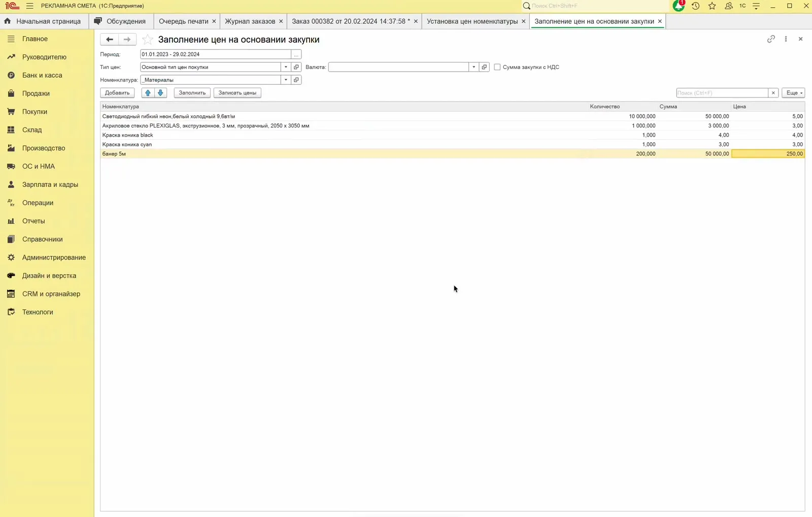Open the Еще dropdown menu
Image resolution: width=812 pixels, height=517 pixels.
793,93
